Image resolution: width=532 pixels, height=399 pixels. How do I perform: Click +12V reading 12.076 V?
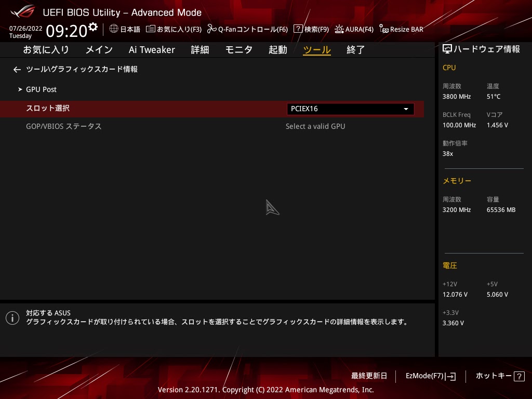pos(455,295)
